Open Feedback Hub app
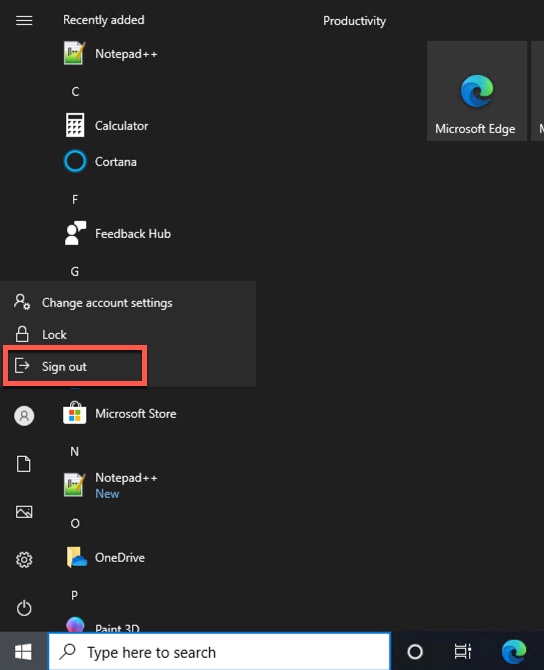Viewport: 544px width, 670px height. pos(118,233)
